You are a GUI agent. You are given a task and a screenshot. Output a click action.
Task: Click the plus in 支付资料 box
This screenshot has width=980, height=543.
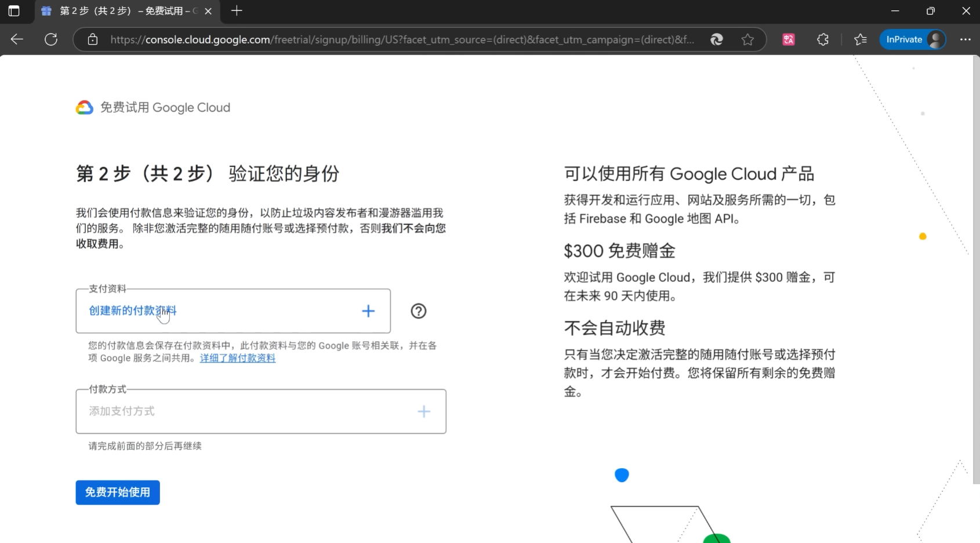pyautogui.click(x=368, y=311)
